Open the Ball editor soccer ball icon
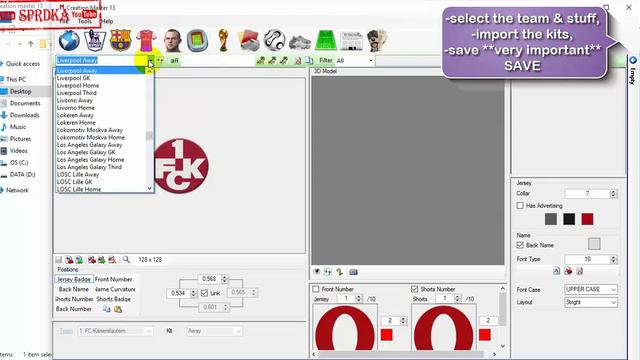This screenshot has height=360, width=640. coord(274,40)
